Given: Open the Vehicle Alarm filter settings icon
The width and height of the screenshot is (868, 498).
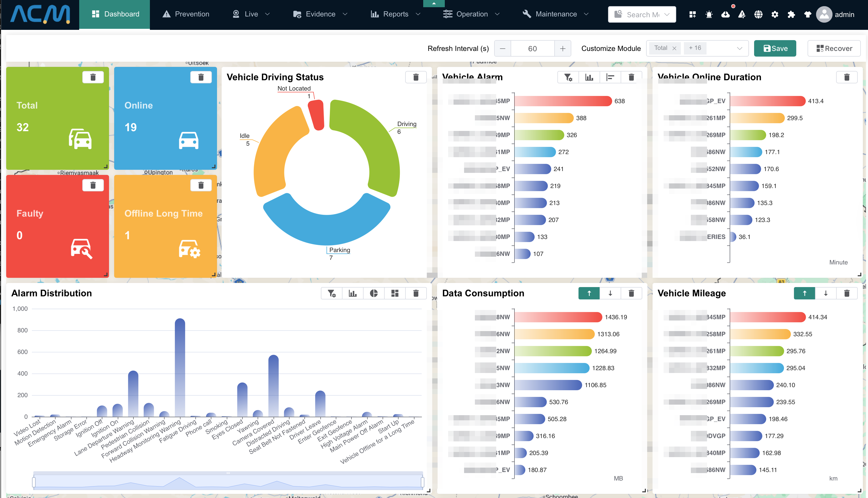Looking at the screenshot, I should (x=568, y=77).
